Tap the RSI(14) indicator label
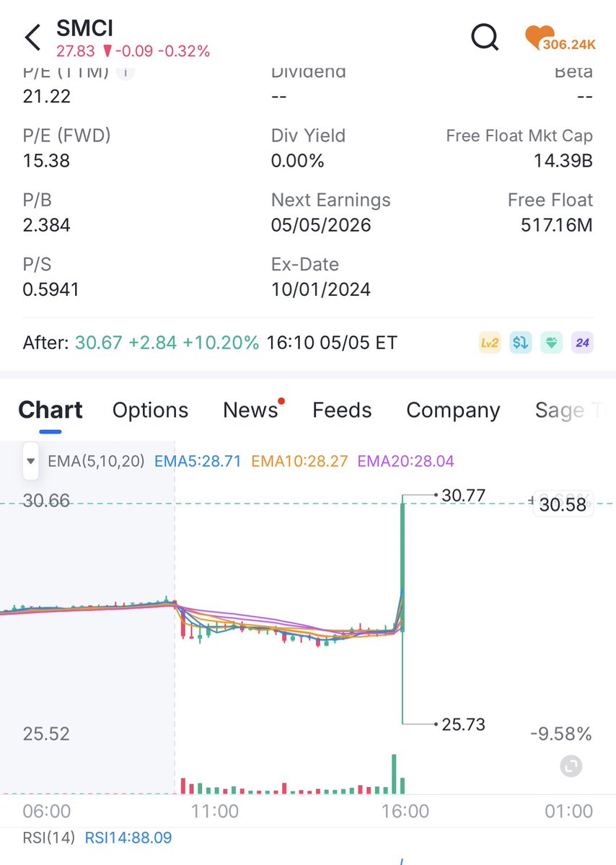This screenshot has width=616, height=865. [48, 838]
